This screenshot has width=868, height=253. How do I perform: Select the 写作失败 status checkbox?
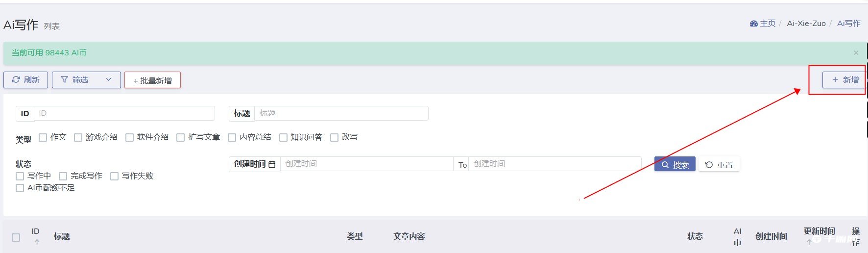pyautogui.click(x=115, y=176)
